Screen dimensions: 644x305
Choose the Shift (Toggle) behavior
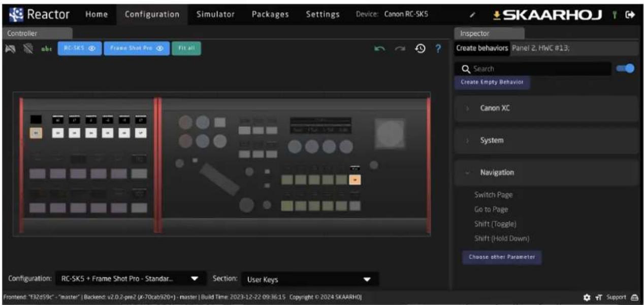495,224
